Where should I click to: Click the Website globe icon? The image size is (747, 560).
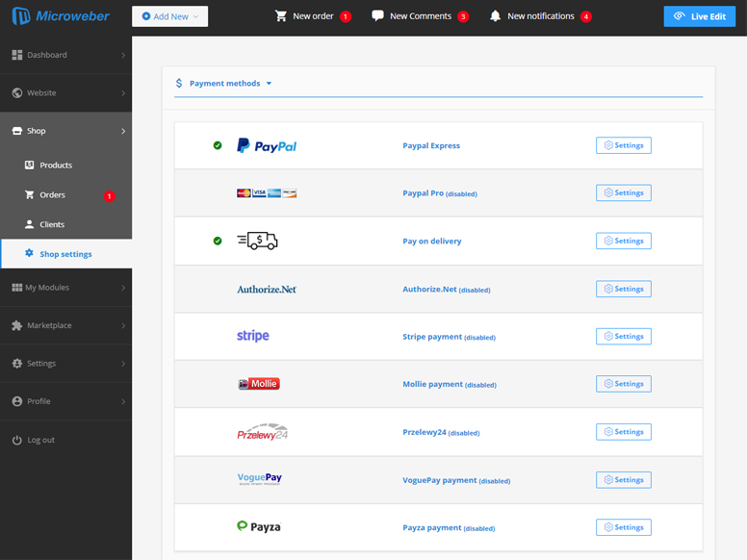(x=17, y=93)
